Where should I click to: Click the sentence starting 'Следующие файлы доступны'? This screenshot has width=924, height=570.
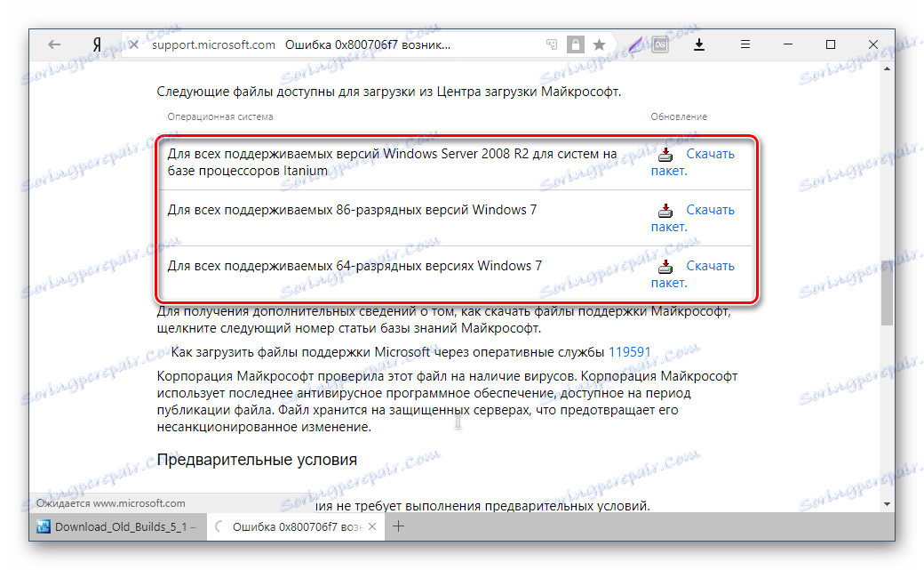(x=389, y=92)
